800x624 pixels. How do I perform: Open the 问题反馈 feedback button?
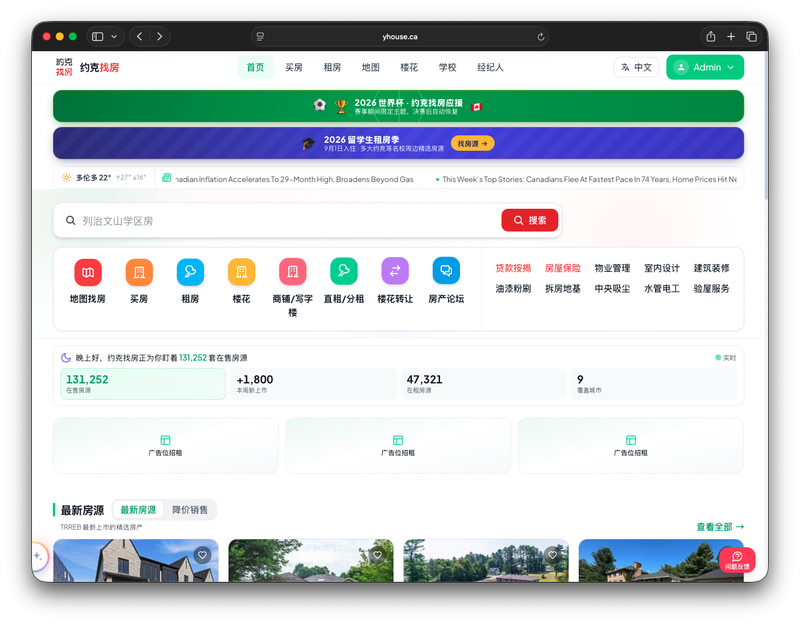737,560
